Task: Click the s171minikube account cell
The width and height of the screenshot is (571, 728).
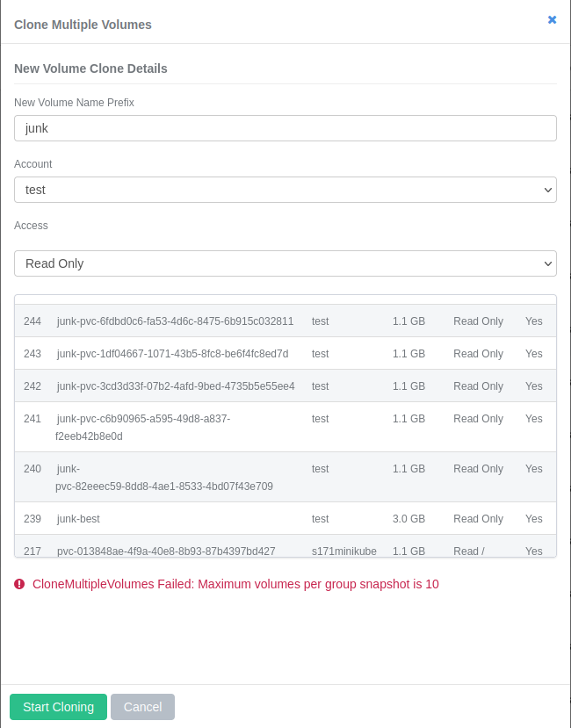Action: [343, 551]
